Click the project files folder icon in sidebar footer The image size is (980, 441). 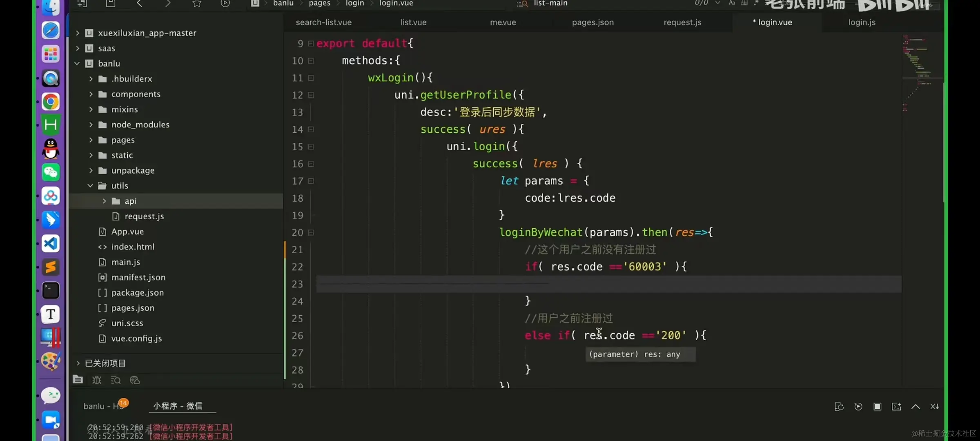pyautogui.click(x=78, y=380)
